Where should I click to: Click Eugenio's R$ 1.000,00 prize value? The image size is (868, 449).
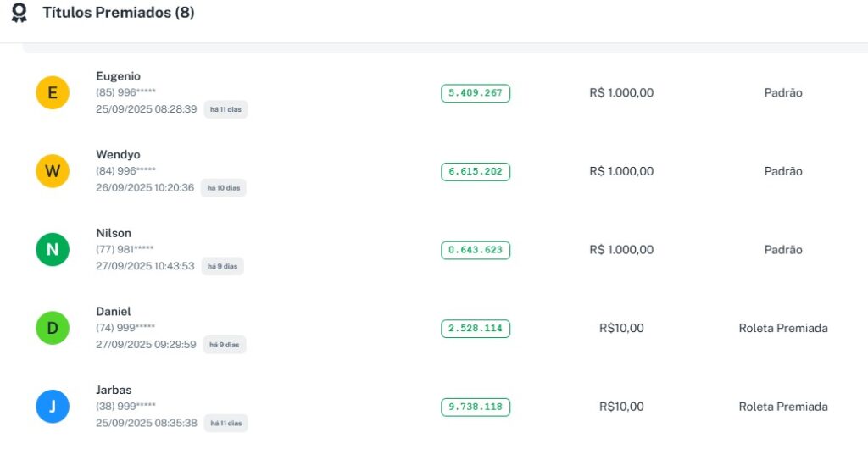(x=621, y=93)
